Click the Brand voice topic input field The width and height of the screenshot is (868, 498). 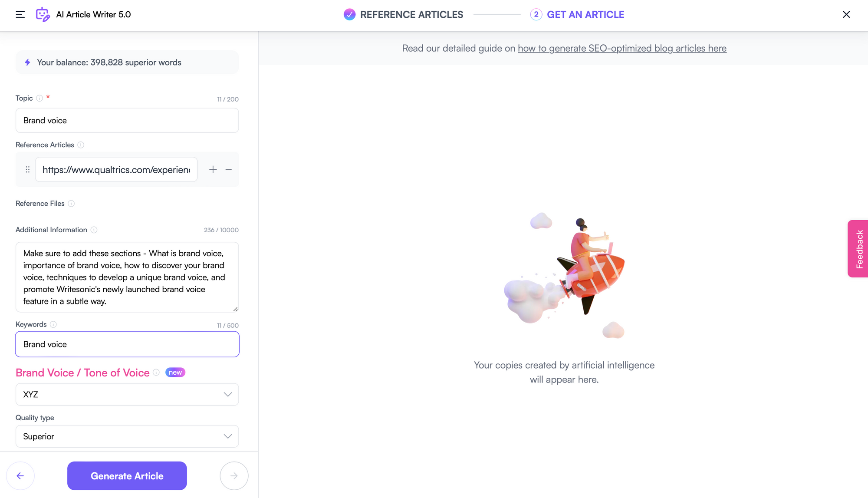127,120
